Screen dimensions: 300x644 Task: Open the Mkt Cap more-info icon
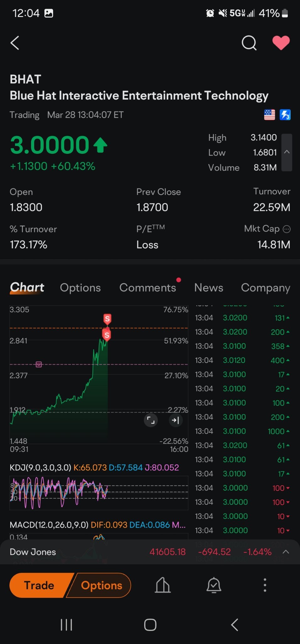[287, 229]
